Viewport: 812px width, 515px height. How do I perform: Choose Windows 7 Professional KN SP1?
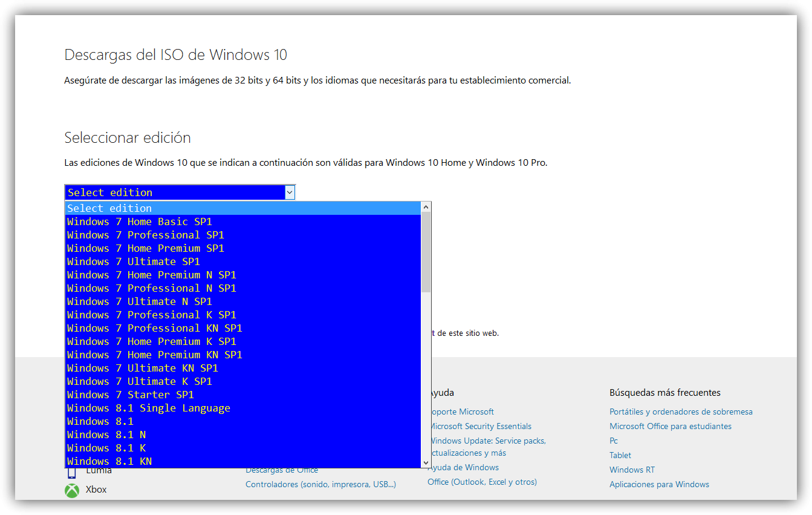coord(243,328)
